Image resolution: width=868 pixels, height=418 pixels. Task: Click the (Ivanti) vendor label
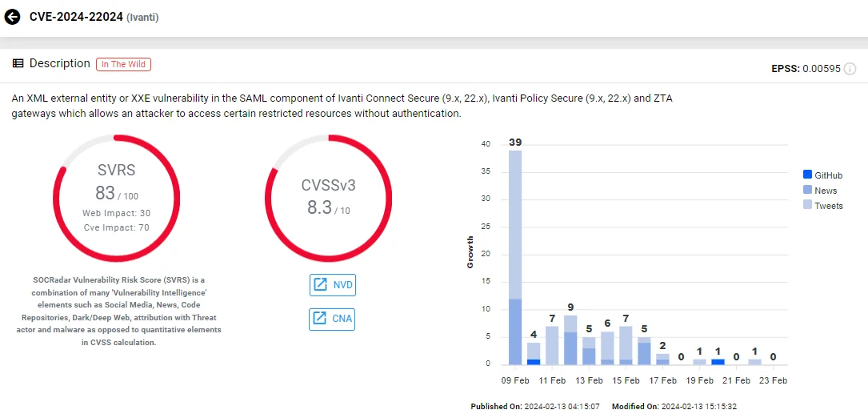143,18
